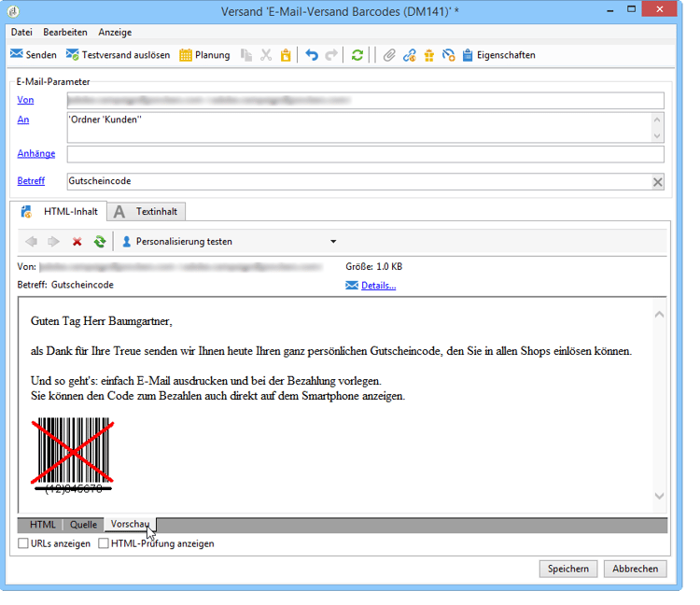Switch to Quelle bottom tab

[83, 525]
